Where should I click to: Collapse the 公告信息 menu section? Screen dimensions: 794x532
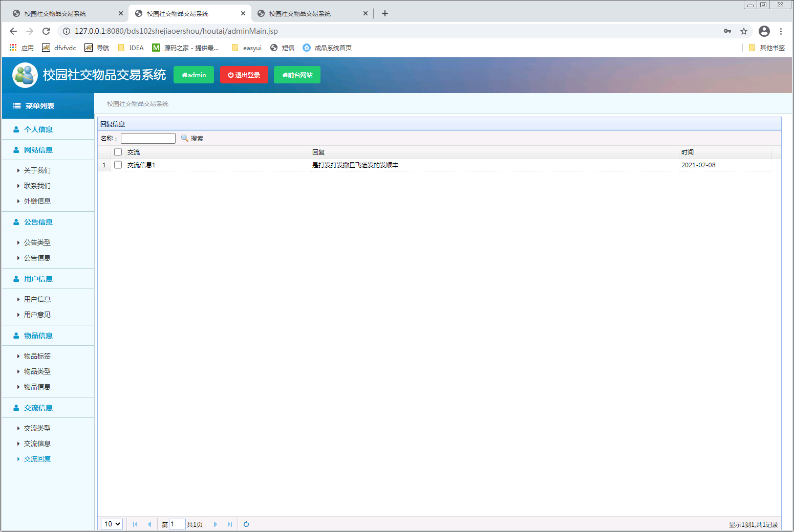pos(48,222)
